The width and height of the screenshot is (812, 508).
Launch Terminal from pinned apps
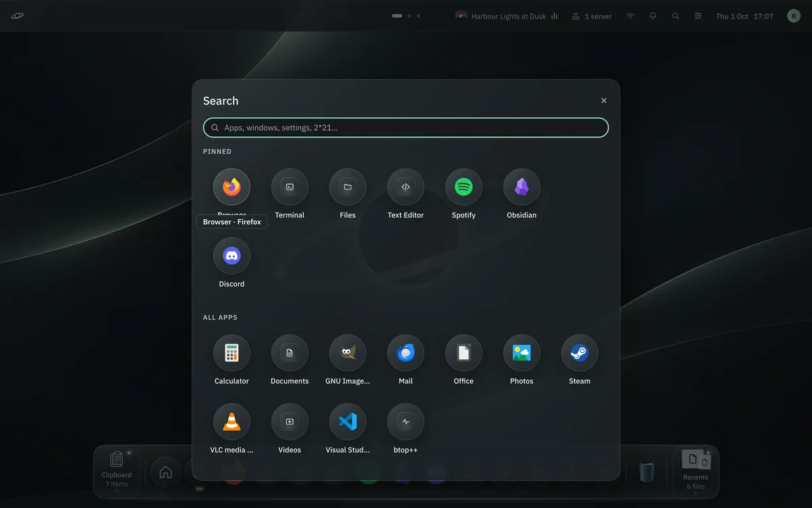290,187
